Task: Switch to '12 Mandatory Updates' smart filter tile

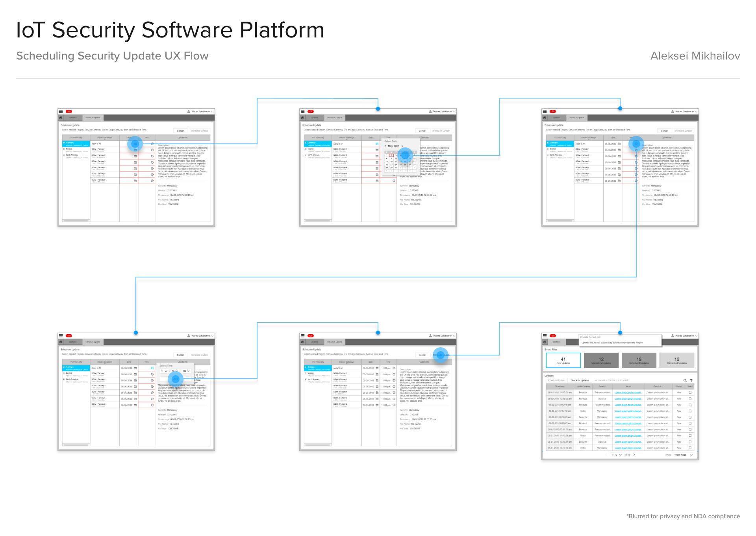Action: click(x=601, y=360)
